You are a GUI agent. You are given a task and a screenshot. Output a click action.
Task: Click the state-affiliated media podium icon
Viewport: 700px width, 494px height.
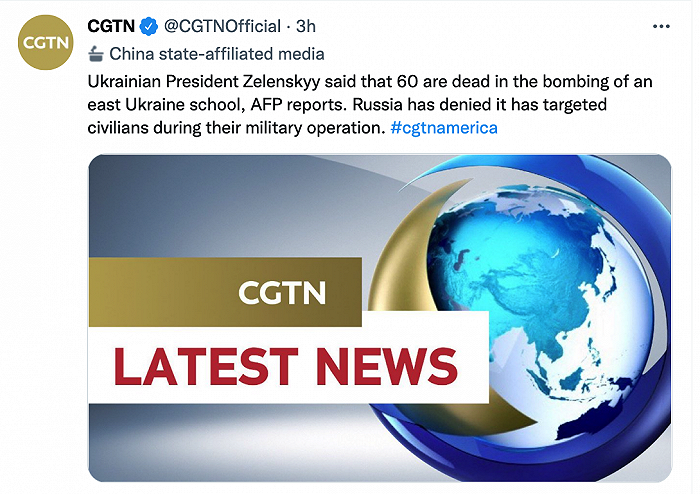pyautogui.click(x=95, y=53)
